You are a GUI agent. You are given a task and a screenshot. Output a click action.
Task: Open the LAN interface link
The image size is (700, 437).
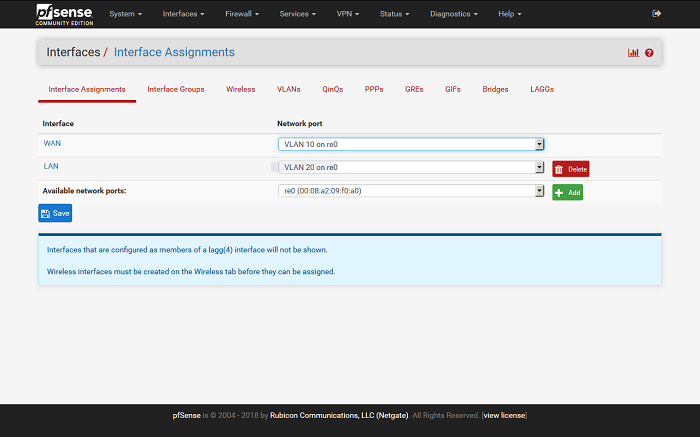point(50,166)
